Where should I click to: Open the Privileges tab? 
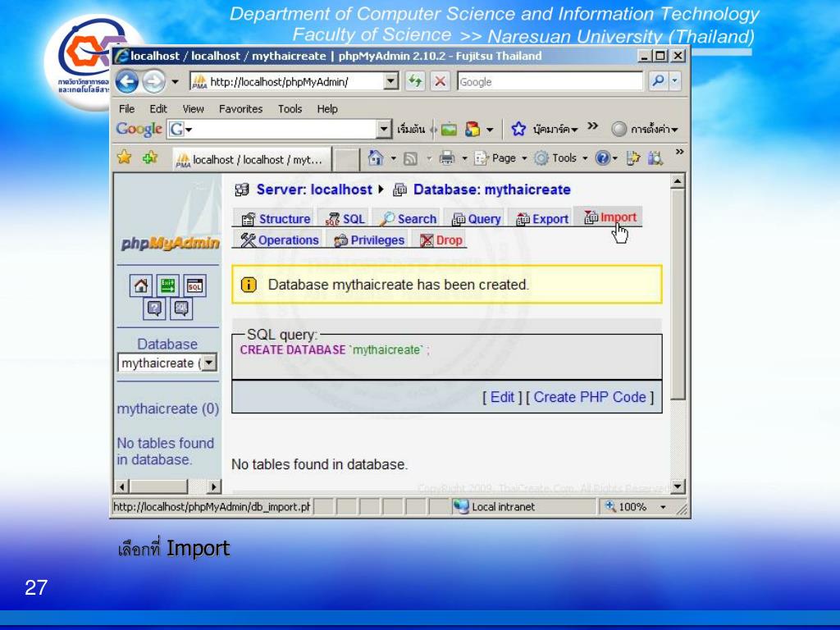pyautogui.click(x=369, y=240)
